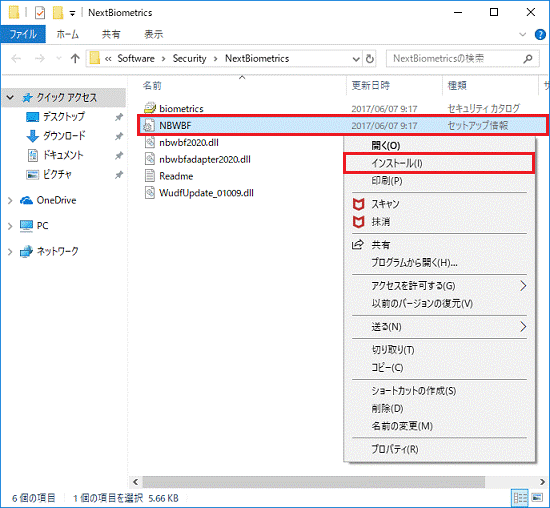Select the biometrics catalog file
550x508 pixels.
(x=181, y=109)
